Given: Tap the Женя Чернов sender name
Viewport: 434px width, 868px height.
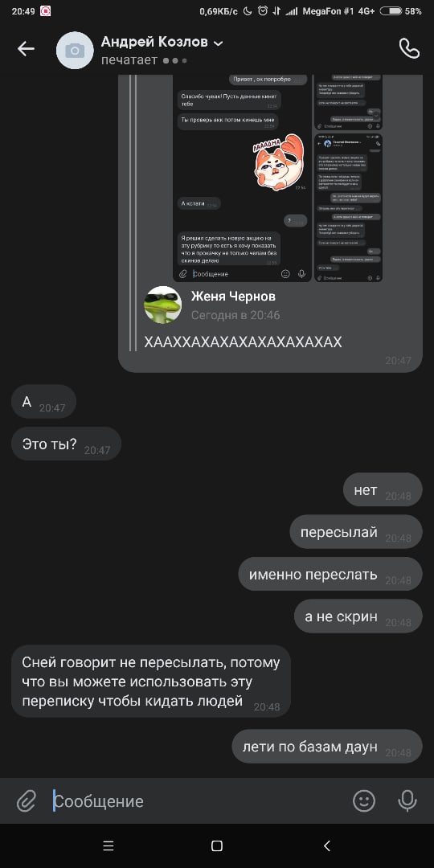Looking at the screenshot, I should (x=233, y=296).
